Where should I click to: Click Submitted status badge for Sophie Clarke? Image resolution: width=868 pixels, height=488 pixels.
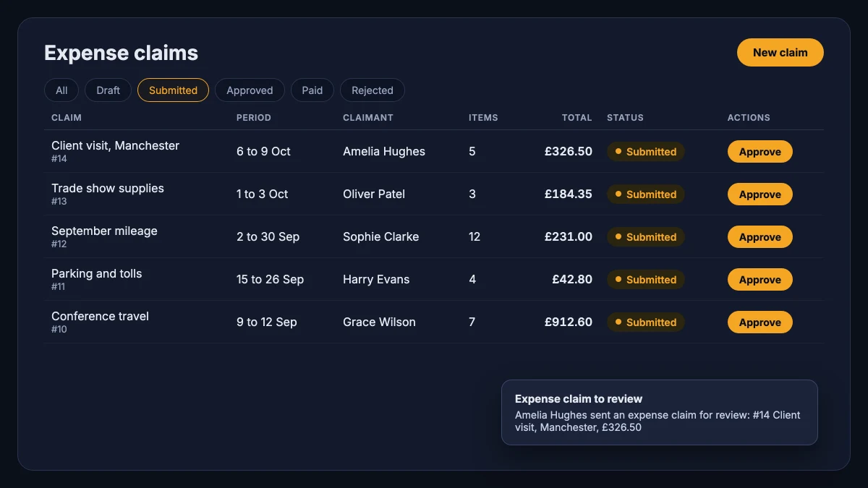(x=646, y=237)
